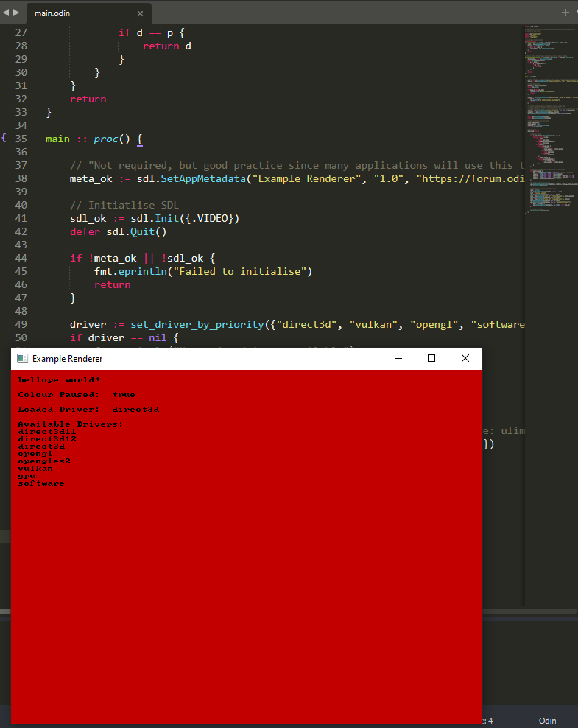The width and height of the screenshot is (578, 728).
Task: Click the "Loaded Driver: direct3d" text
Action: tap(88, 409)
